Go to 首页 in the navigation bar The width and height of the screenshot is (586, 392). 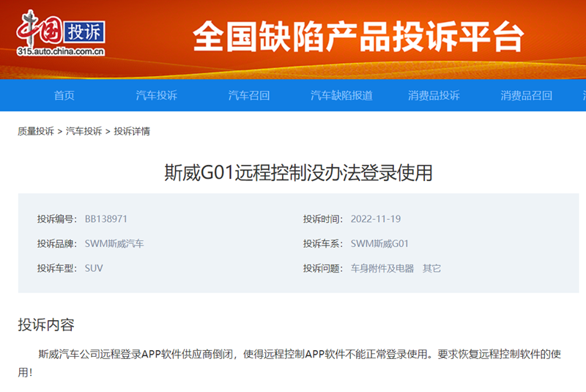64,95
